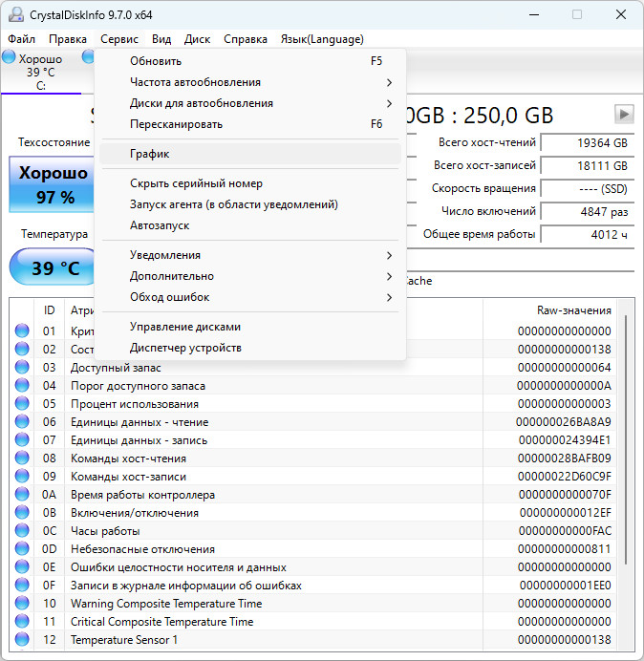The width and height of the screenshot is (644, 661).
Task: Open the График menu entry
Action: coord(250,154)
